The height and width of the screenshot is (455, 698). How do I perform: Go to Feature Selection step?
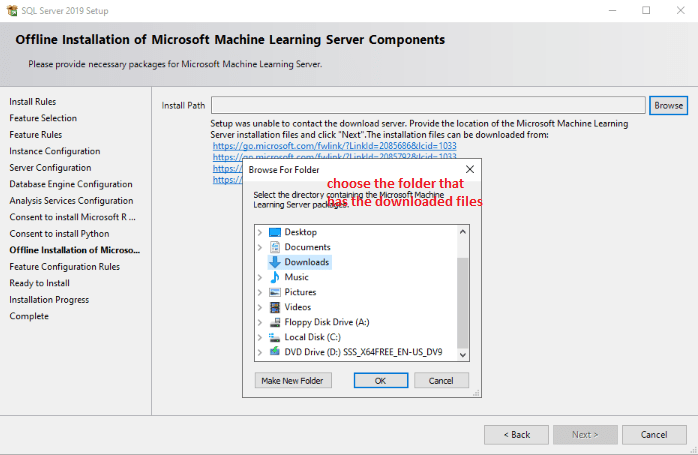43,118
